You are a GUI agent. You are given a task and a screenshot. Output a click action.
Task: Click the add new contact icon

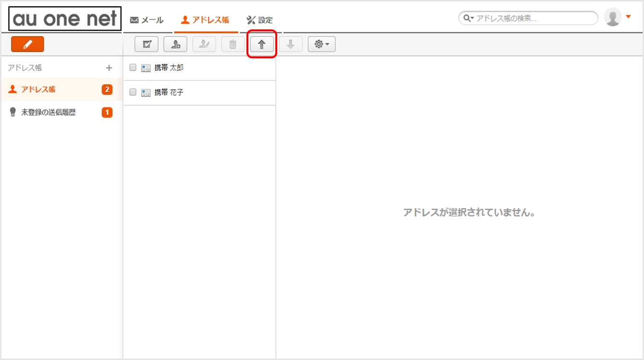tap(176, 44)
